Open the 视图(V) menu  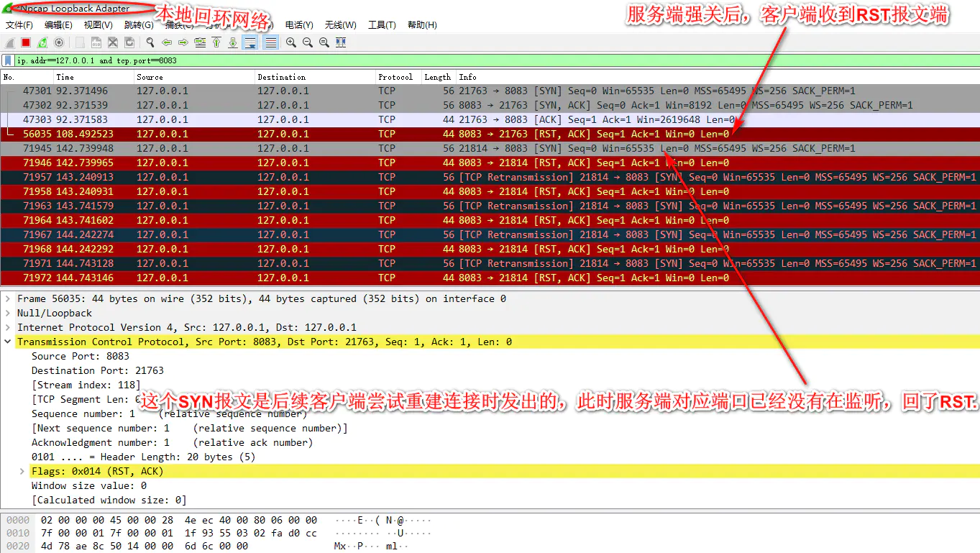(x=98, y=24)
